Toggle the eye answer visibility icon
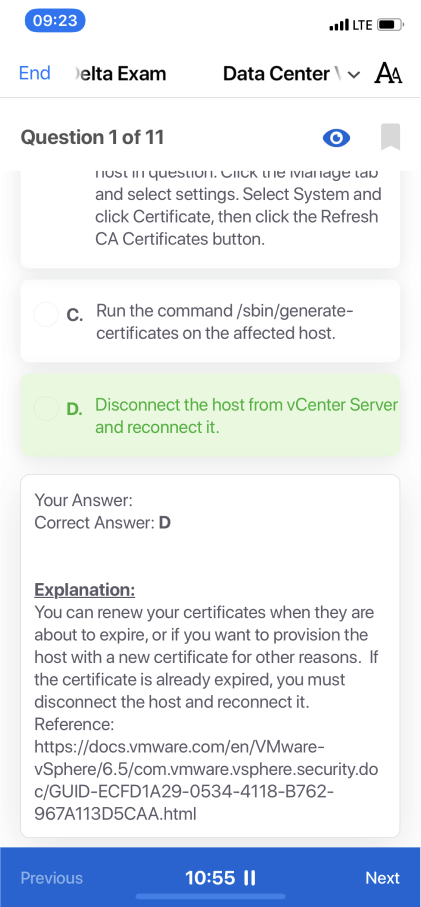 click(336, 138)
